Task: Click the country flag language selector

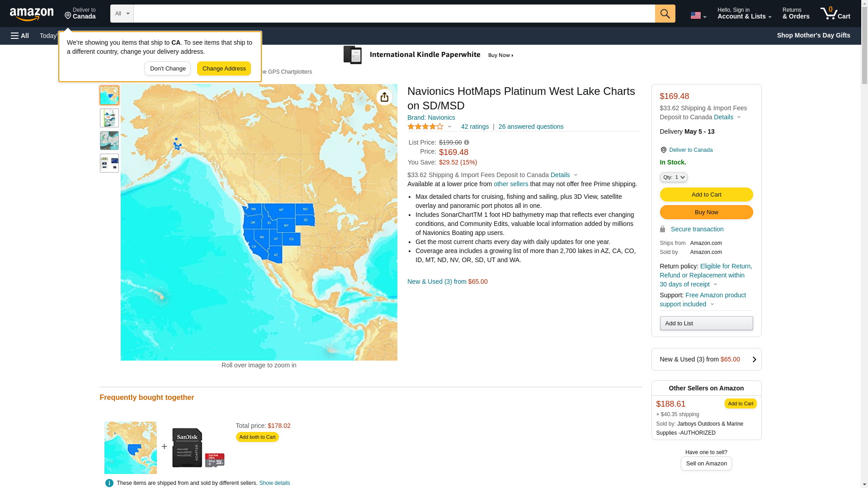Action: click(698, 15)
